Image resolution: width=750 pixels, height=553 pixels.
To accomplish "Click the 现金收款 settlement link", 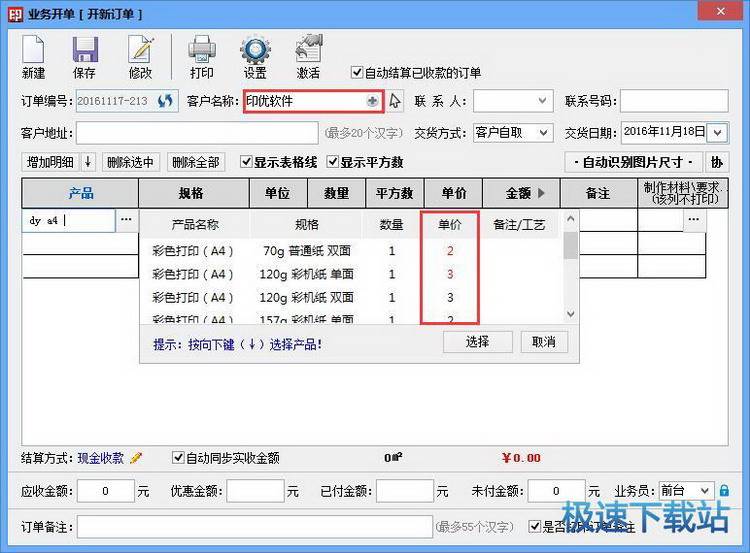I will click(100, 458).
